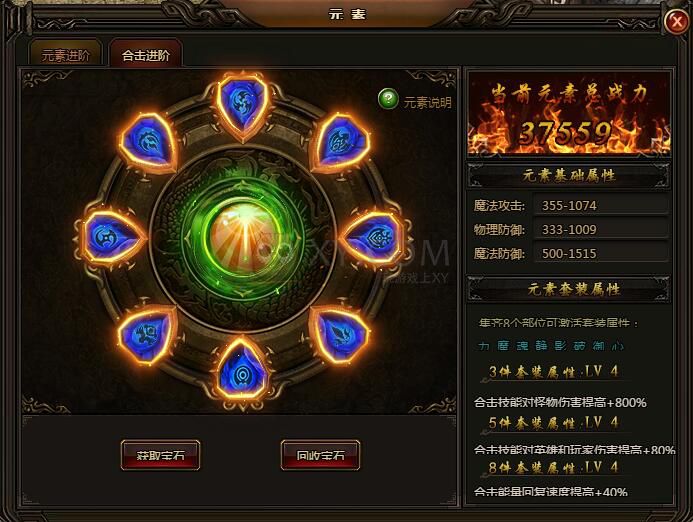Image resolution: width=693 pixels, height=522 pixels.
Task: Click the 物理防御 value field 333-1009
Action: (601, 229)
